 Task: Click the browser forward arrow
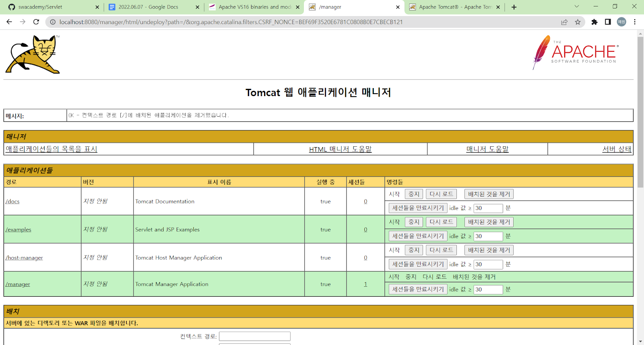tap(23, 22)
